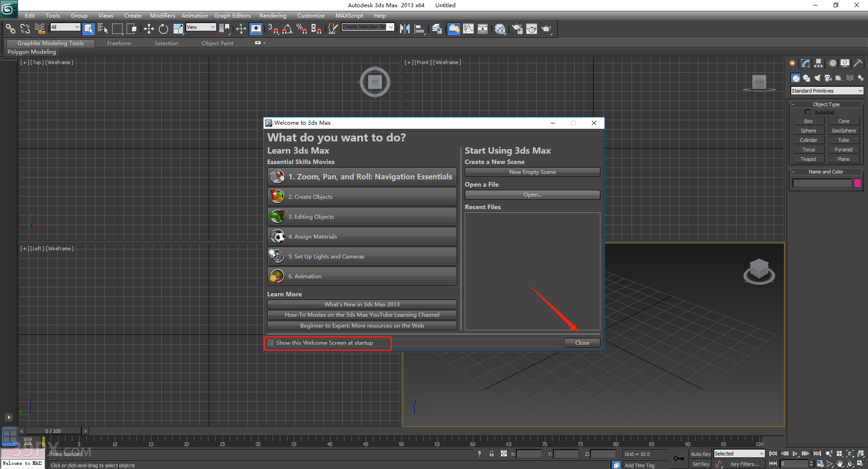Toggle the 3D Snaps icon
Image resolution: width=868 pixels, height=469 pixels.
tap(273, 29)
